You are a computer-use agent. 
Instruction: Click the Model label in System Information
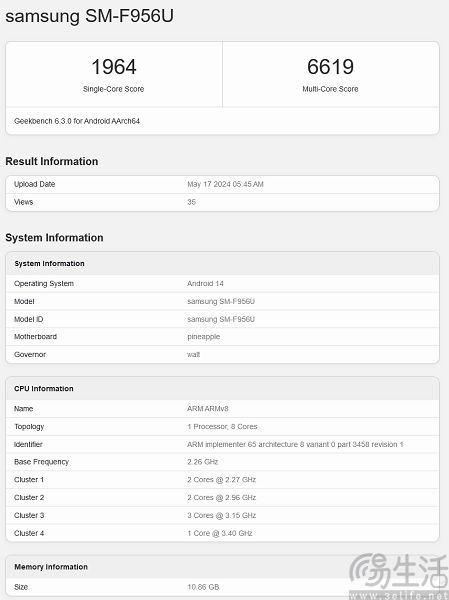[x=24, y=302]
